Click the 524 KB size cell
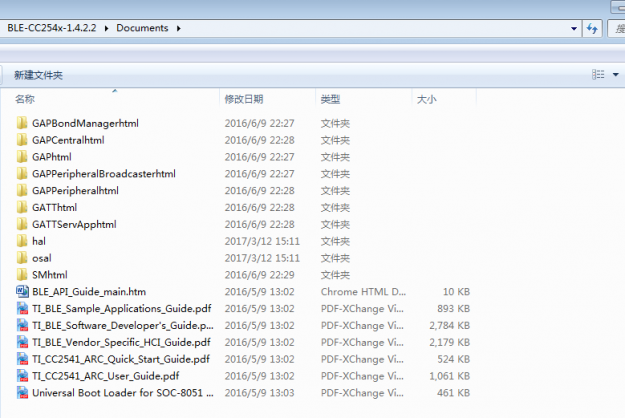The image size is (625, 418). click(x=453, y=359)
